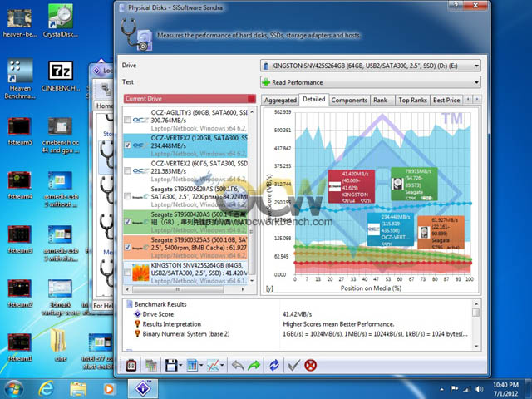Open the Best Price tab
The width and height of the screenshot is (532, 399).
click(446, 100)
